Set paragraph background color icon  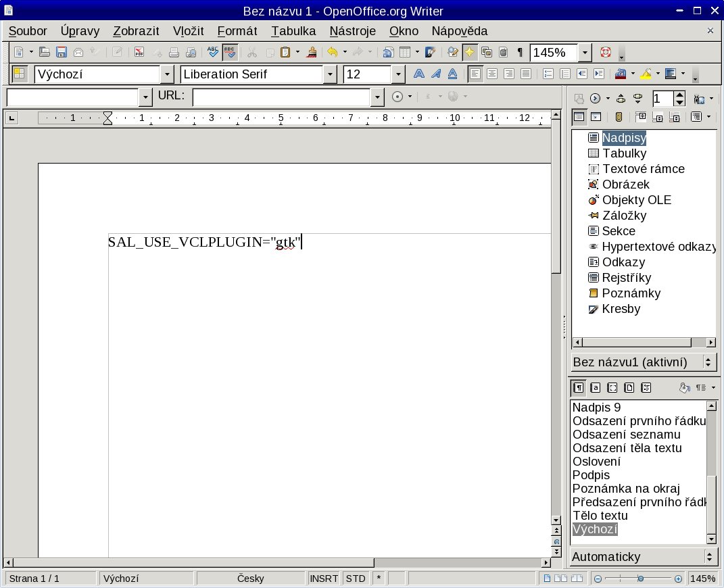click(x=671, y=74)
